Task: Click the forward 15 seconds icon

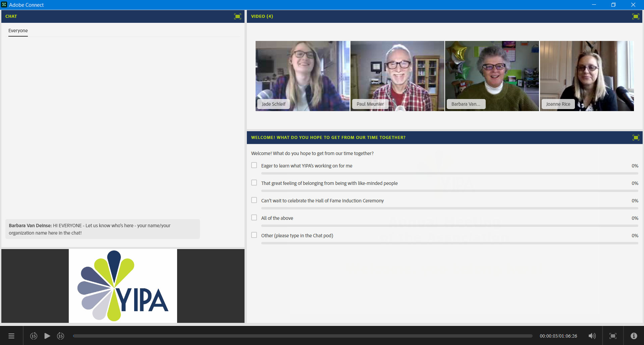Action: [60, 336]
